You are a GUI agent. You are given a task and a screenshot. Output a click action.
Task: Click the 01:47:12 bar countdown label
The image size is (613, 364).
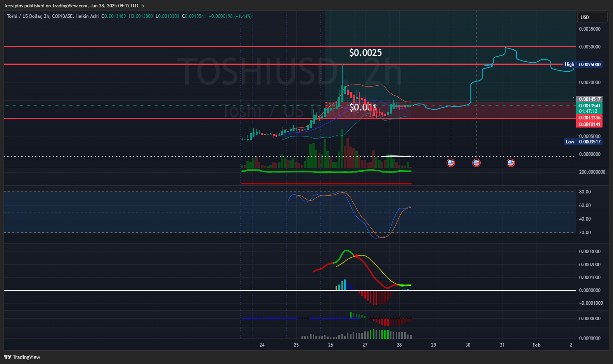click(588, 111)
